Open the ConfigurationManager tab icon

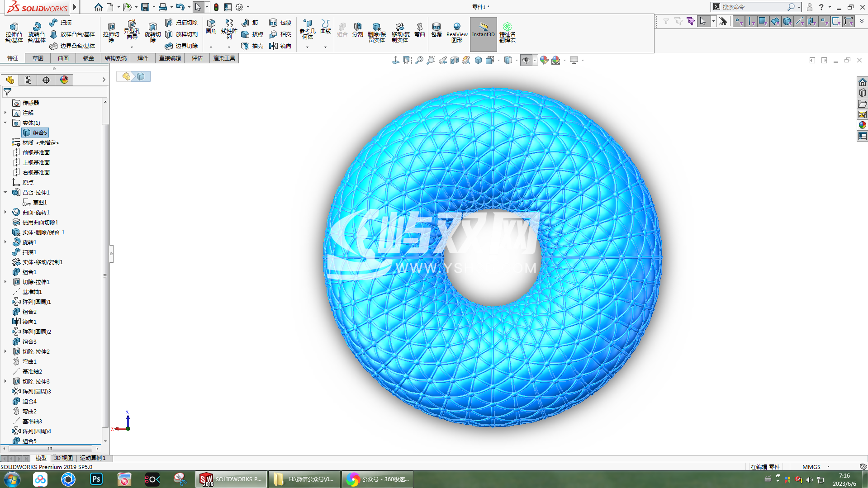(46, 80)
